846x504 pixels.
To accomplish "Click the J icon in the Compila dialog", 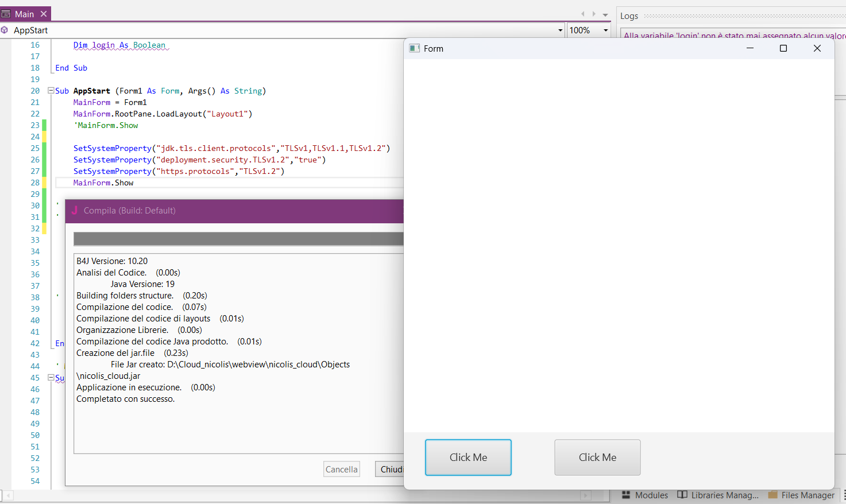I will click(74, 210).
